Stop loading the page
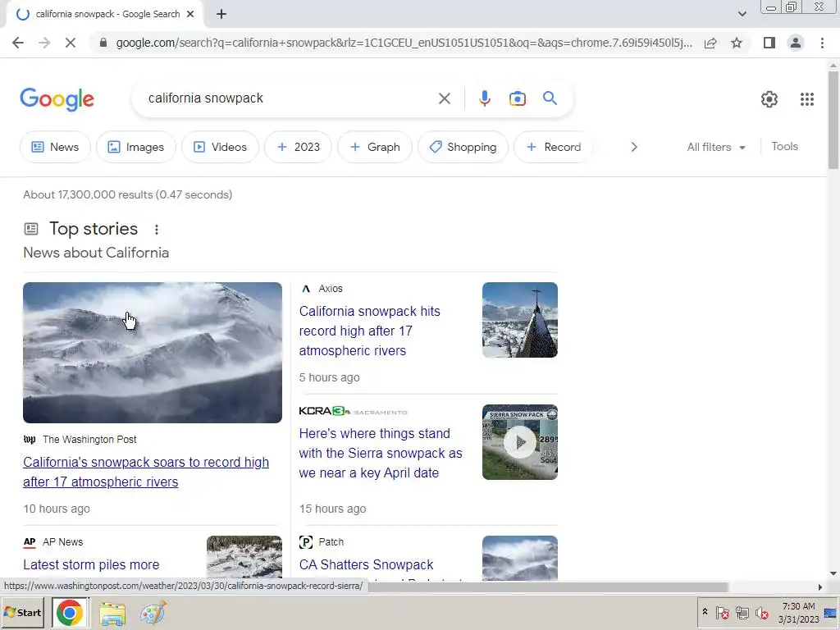This screenshot has width=840, height=630. tap(71, 43)
